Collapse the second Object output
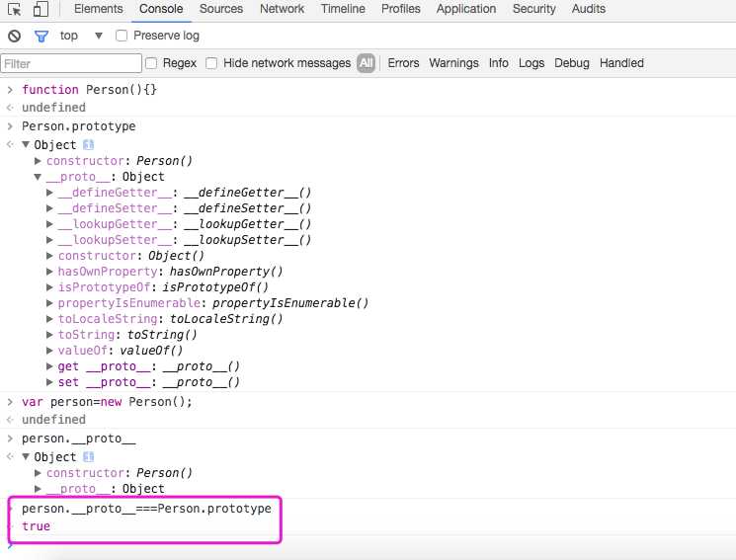This screenshot has width=736, height=560. 26,456
